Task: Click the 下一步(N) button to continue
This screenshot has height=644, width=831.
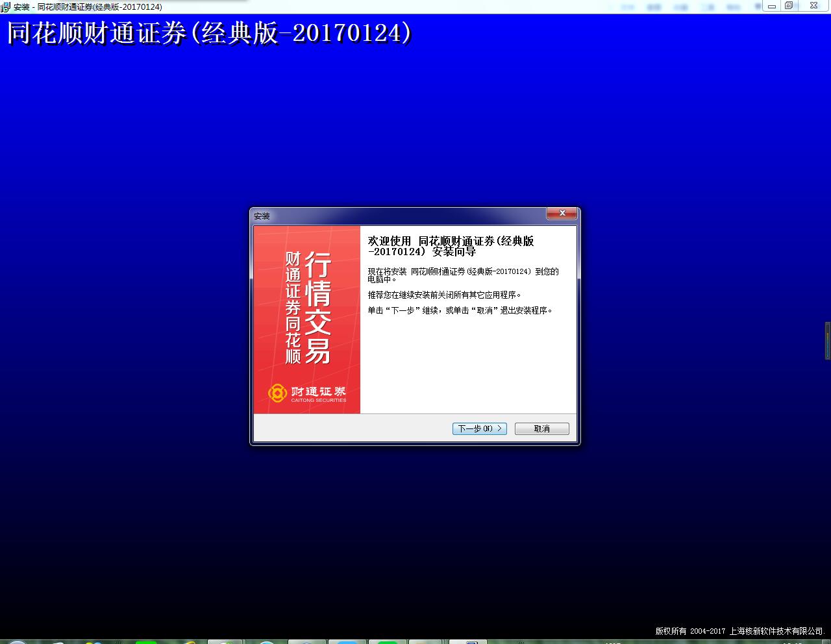Action: [479, 428]
